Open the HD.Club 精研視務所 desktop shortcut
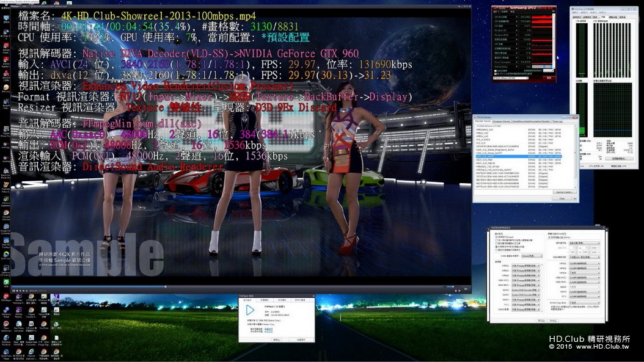 click(x=32, y=325)
